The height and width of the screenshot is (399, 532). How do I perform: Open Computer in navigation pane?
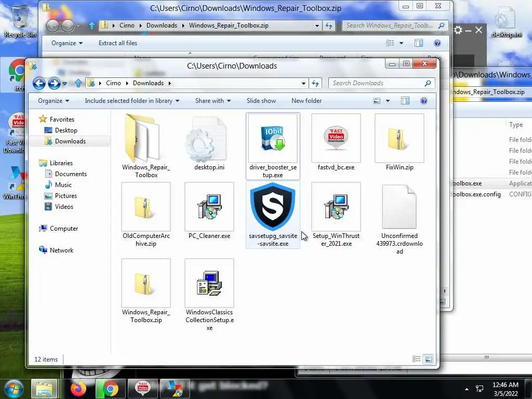pos(64,229)
